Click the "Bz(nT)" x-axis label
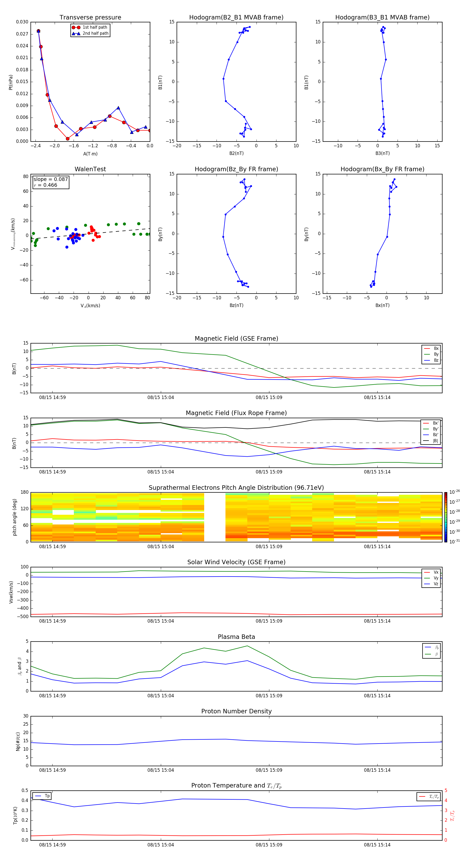 [x=236, y=305]
